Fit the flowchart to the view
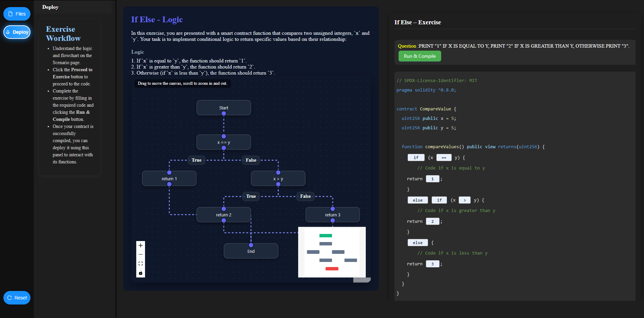The height and width of the screenshot is (318, 644). tap(141, 264)
